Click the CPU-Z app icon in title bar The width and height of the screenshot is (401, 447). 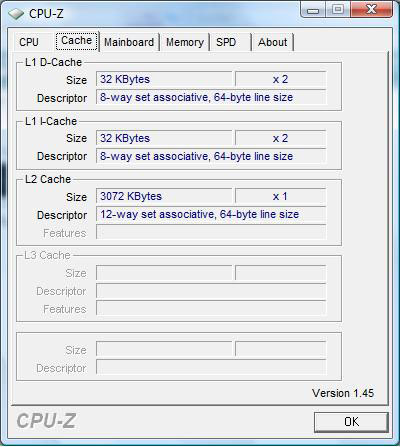coord(16,14)
